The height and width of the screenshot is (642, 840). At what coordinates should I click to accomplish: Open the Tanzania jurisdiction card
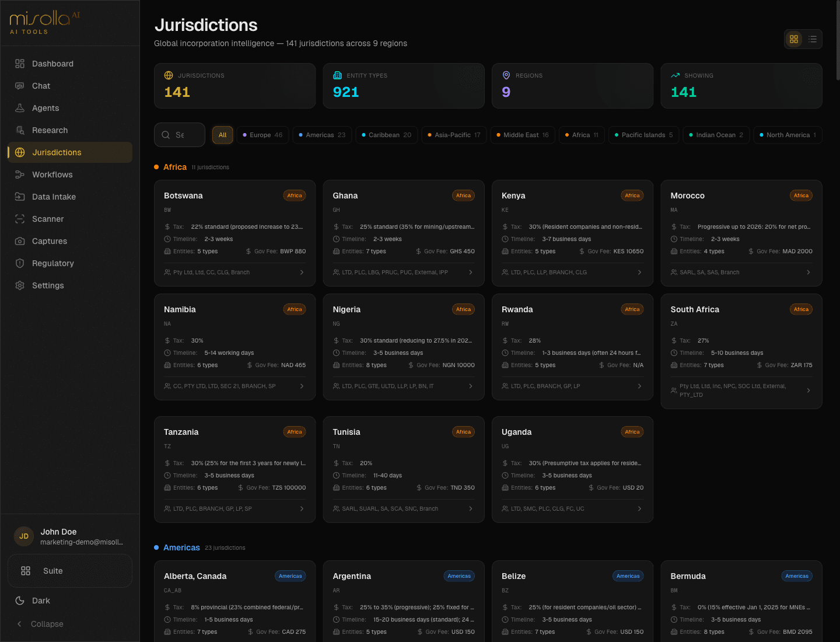coord(235,469)
